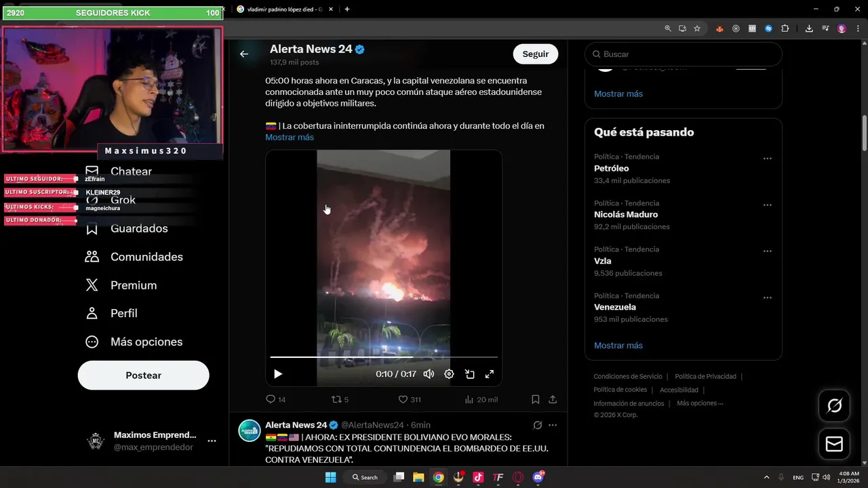This screenshot has width=868, height=488.
Task: Expand Más opciones in the footer
Action: coord(700,403)
